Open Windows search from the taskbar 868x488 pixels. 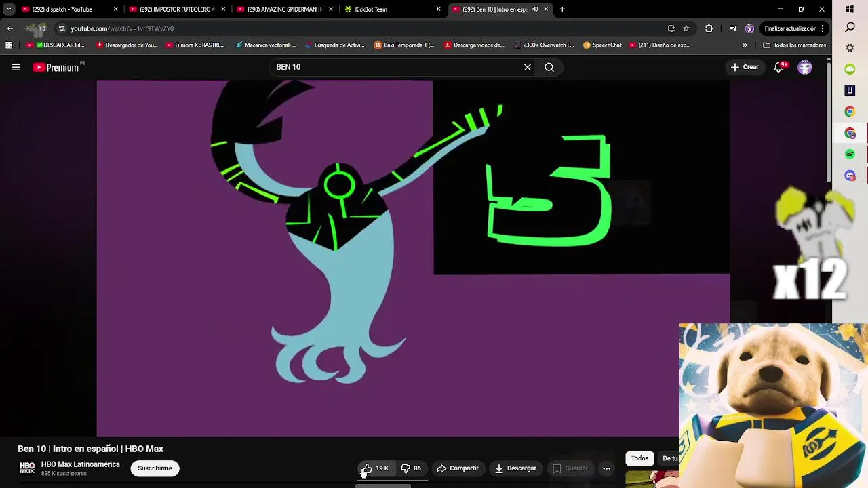850,28
